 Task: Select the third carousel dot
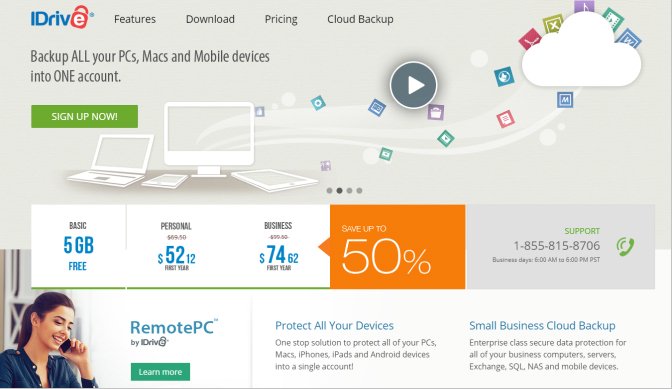coord(349,191)
